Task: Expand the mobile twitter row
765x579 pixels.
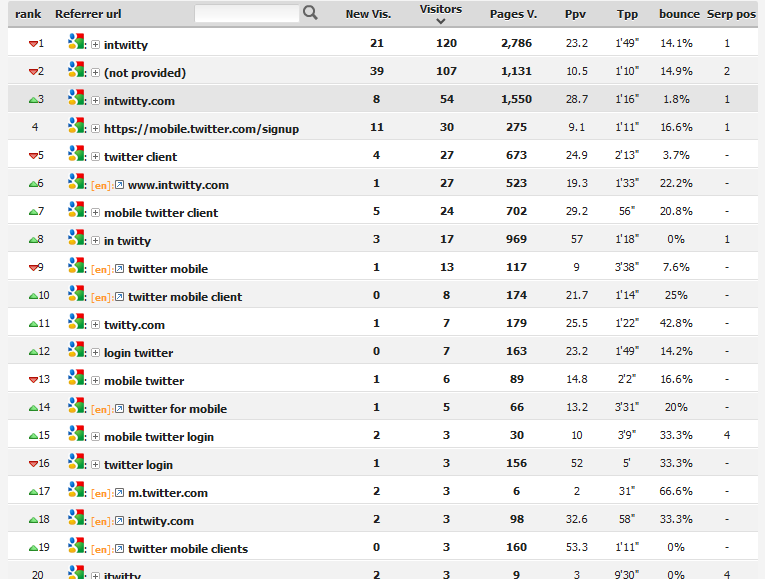Action: 96,381
